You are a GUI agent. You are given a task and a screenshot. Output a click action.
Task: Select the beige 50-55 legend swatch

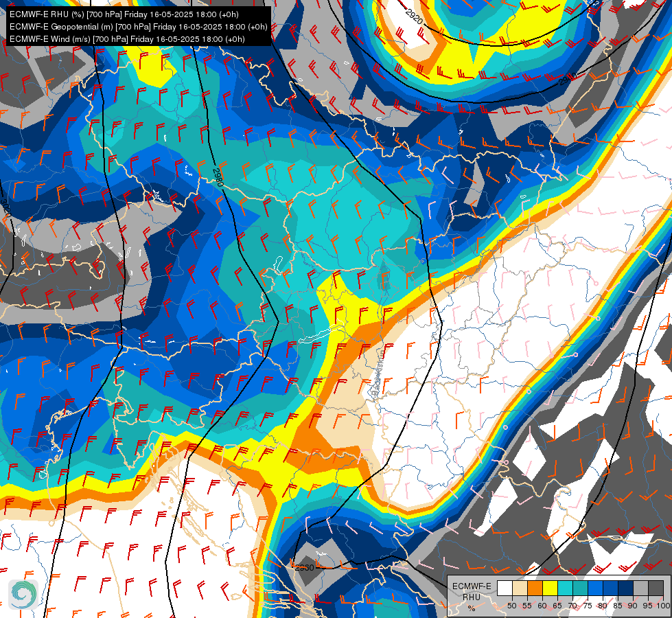coord(520,588)
